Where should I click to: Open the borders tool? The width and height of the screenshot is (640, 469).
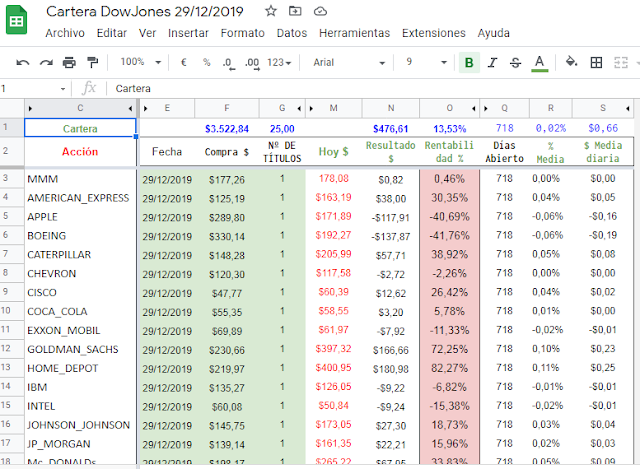[596, 62]
